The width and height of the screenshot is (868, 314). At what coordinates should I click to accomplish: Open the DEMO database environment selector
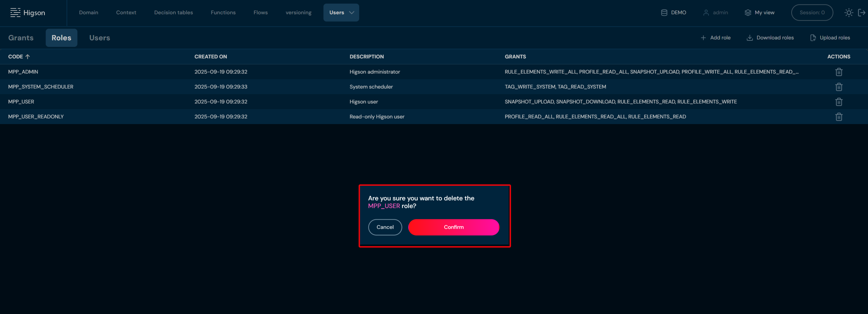pos(673,13)
